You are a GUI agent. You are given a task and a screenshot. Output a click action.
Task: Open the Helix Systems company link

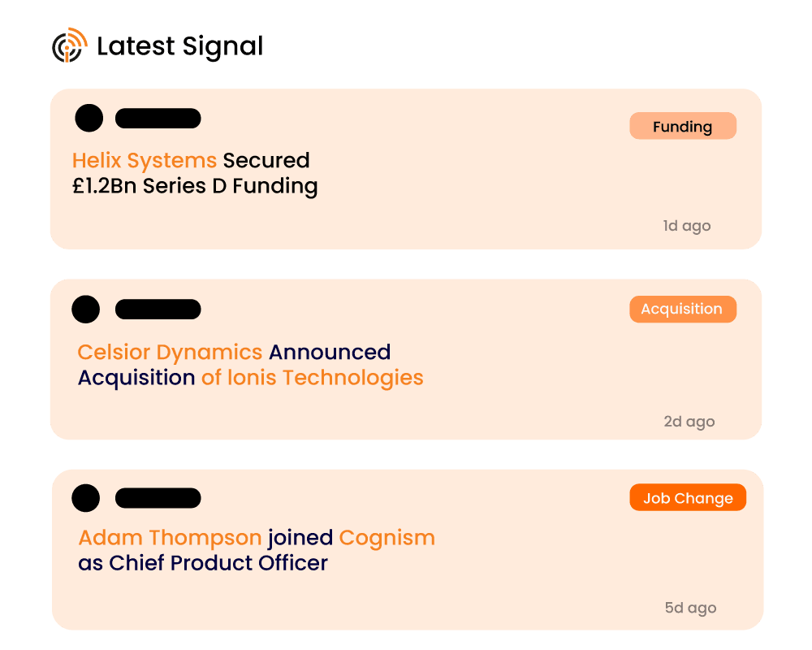coord(145,160)
